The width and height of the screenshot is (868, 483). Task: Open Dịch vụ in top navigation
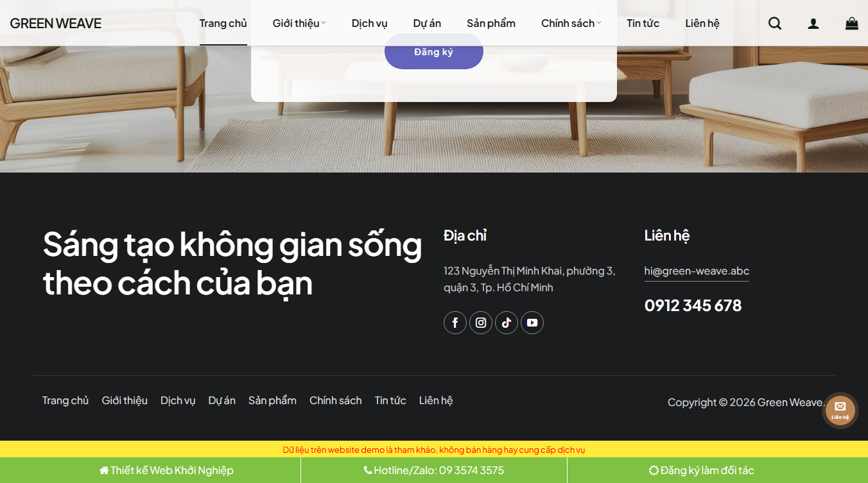[370, 23]
